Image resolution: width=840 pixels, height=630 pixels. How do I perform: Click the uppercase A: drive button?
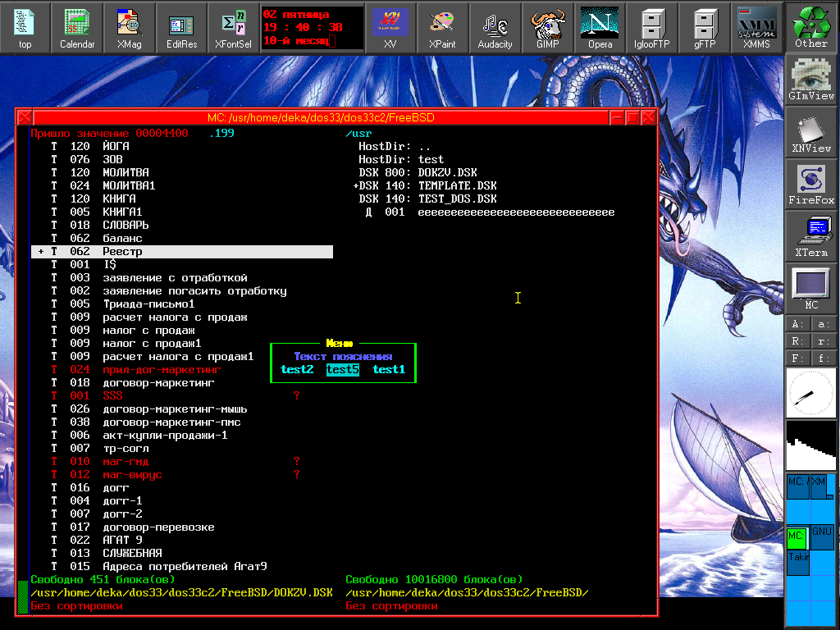click(x=797, y=324)
